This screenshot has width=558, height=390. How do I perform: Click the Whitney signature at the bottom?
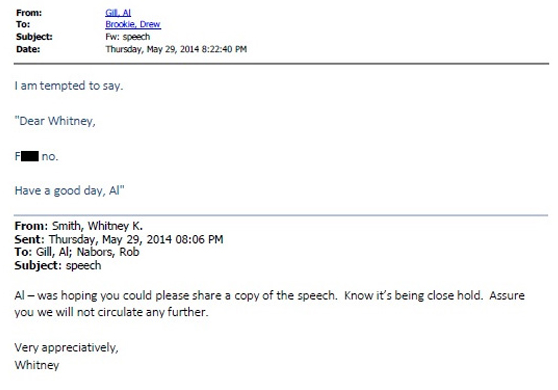click(37, 365)
